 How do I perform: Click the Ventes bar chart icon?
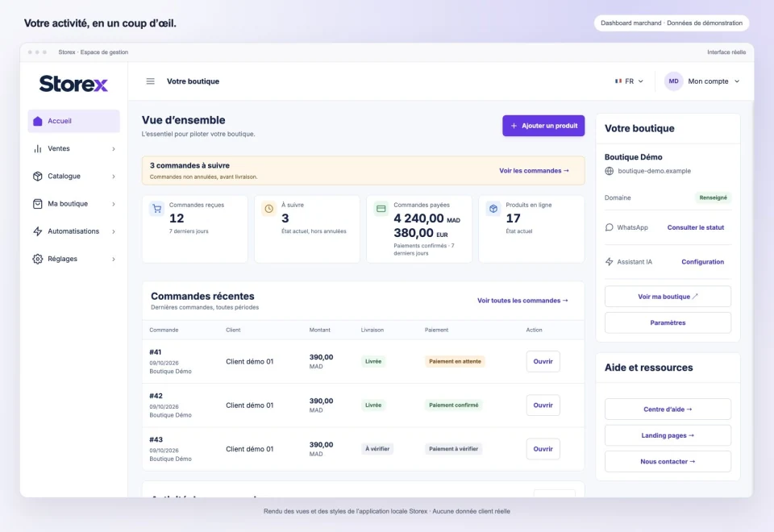pyautogui.click(x=38, y=148)
